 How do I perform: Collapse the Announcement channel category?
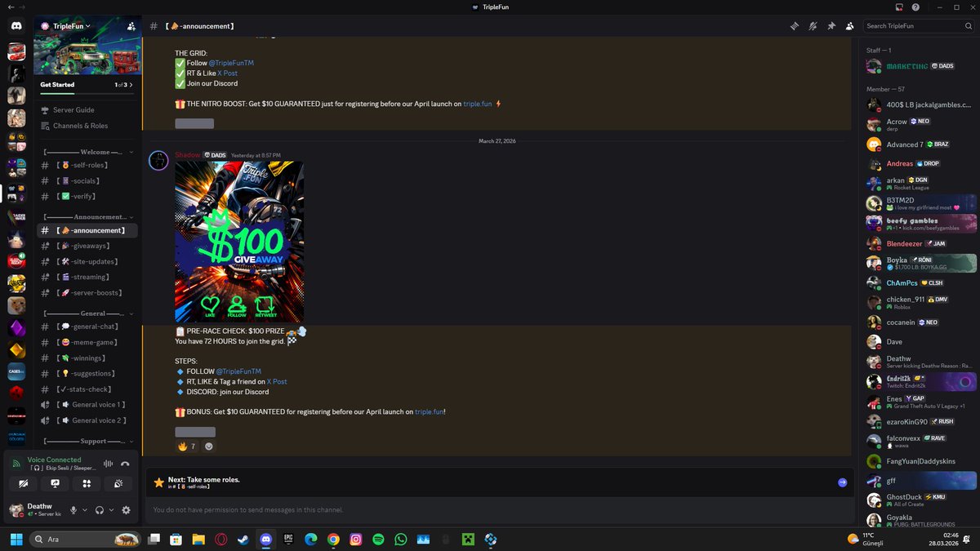pos(88,217)
